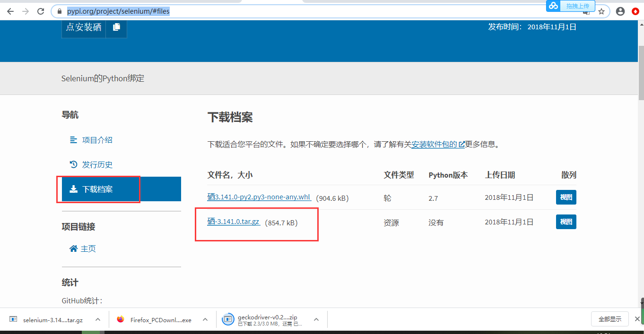This screenshot has width=644, height=334.
Task: Click the 主页 project link
Action: pyautogui.click(x=88, y=248)
